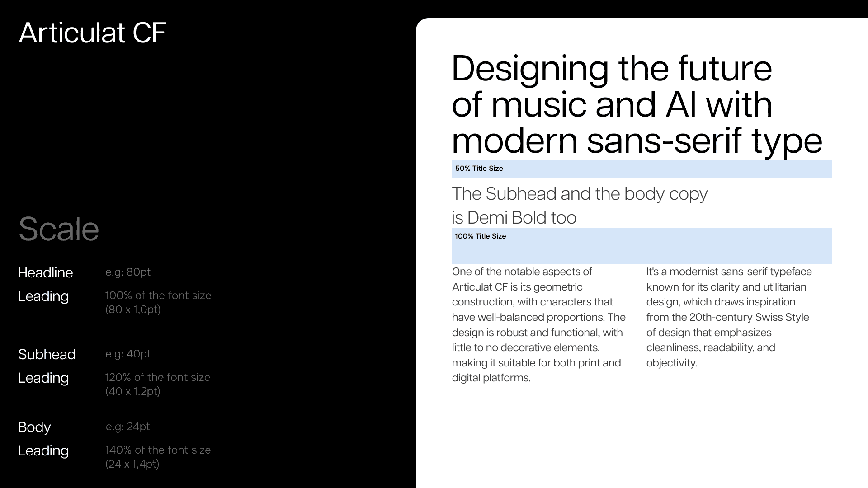Viewport: 868px width, 488px height.
Task: Click the 'Scale' heading
Action: (x=59, y=229)
